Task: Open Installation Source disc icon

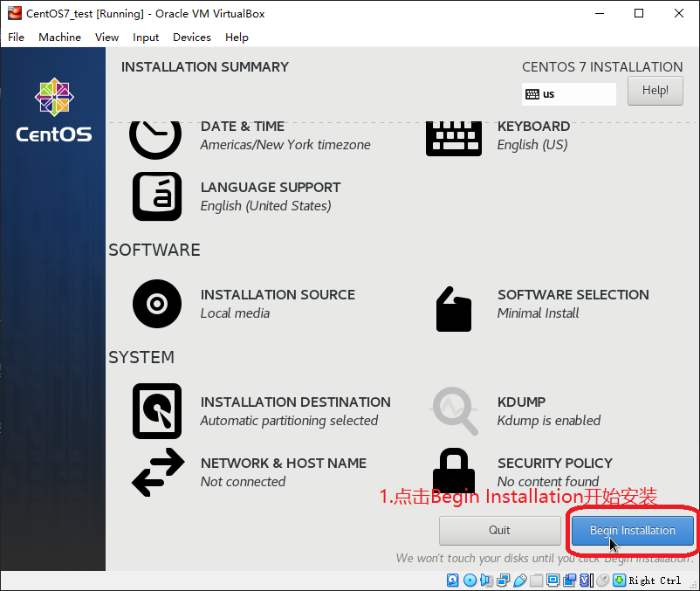Action: click(x=157, y=304)
